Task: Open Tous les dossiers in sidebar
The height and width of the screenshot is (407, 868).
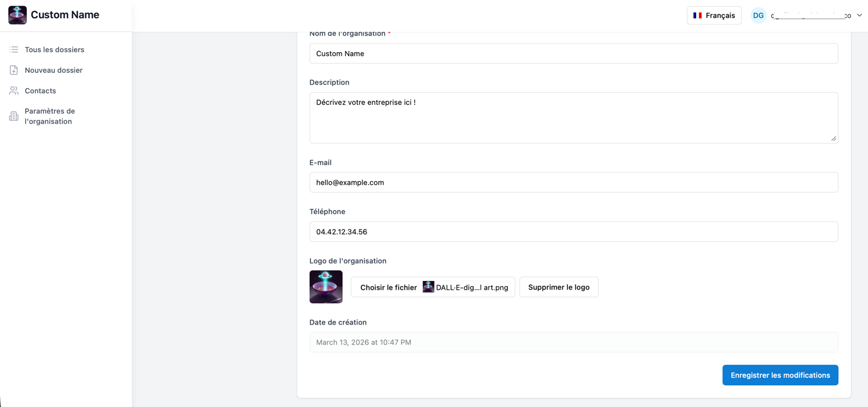Action: click(54, 50)
